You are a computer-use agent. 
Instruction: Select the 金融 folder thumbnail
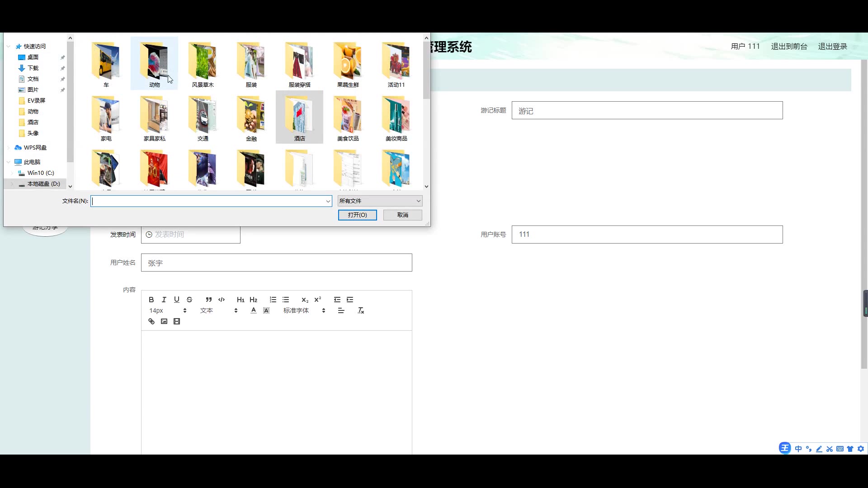(251, 117)
